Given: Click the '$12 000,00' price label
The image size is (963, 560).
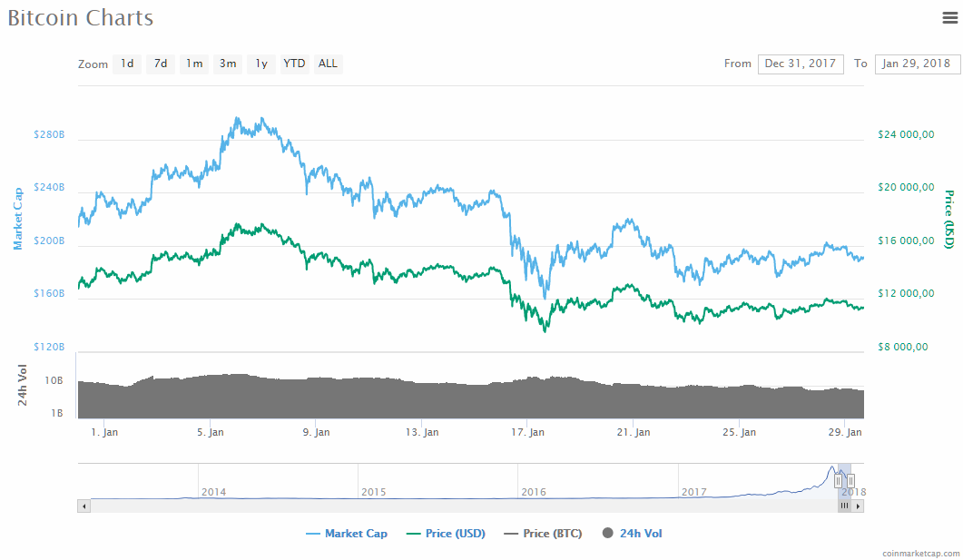Looking at the screenshot, I should (x=906, y=293).
